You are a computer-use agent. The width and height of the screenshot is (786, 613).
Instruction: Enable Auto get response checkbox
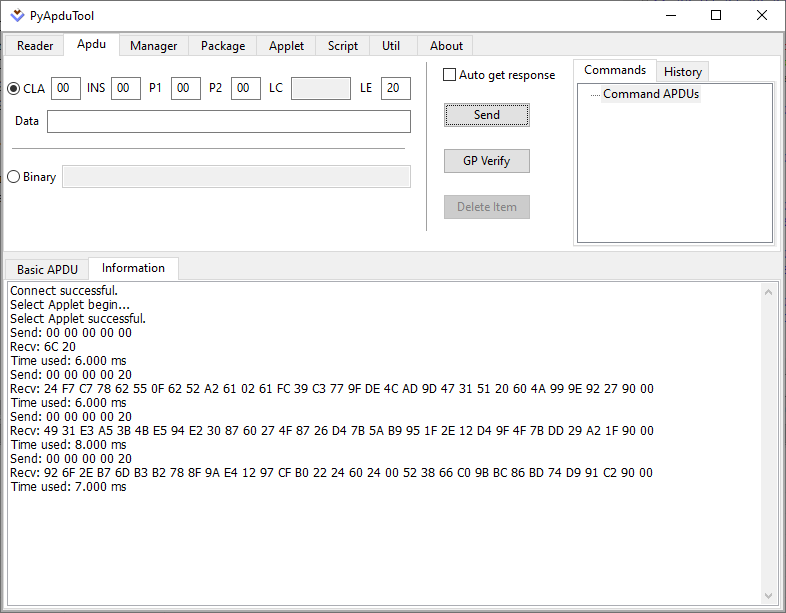[449, 75]
